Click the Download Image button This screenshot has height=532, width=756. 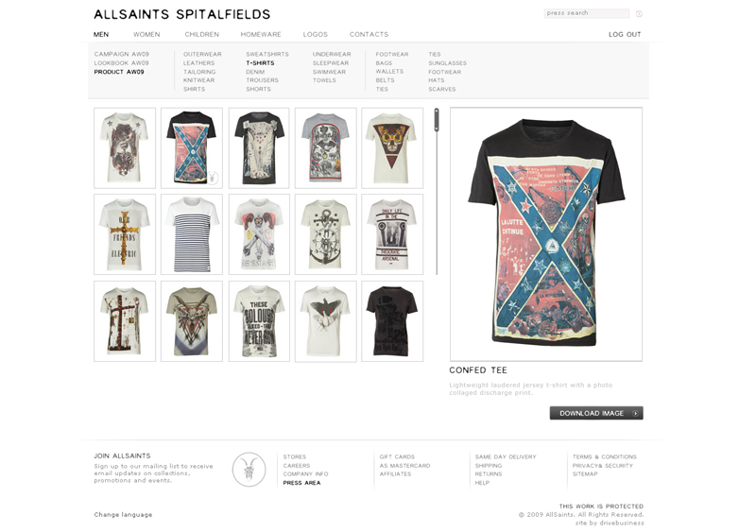pyautogui.click(x=596, y=413)
